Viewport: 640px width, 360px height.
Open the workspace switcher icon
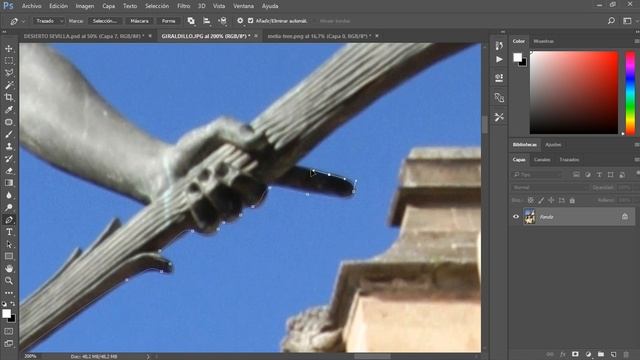(627, 21)
